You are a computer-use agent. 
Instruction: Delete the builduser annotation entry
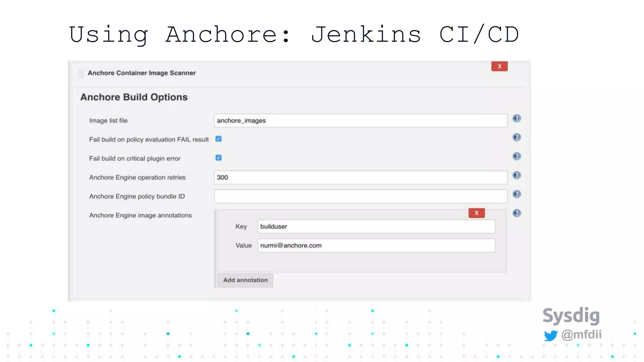[476, 213]
